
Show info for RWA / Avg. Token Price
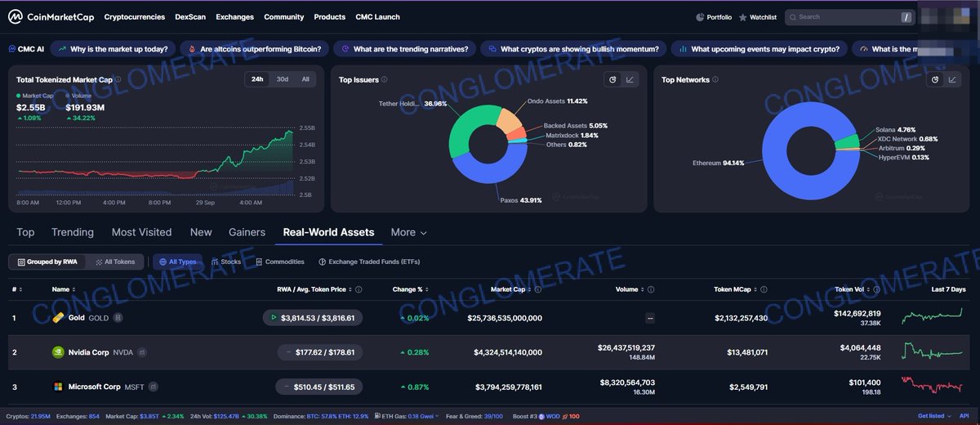359,289
